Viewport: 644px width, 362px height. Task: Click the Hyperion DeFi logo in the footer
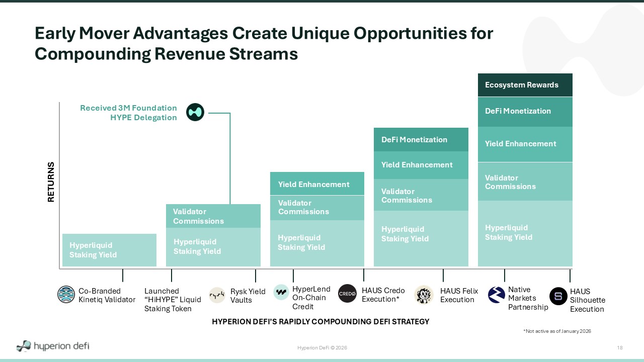coord(53,346)
